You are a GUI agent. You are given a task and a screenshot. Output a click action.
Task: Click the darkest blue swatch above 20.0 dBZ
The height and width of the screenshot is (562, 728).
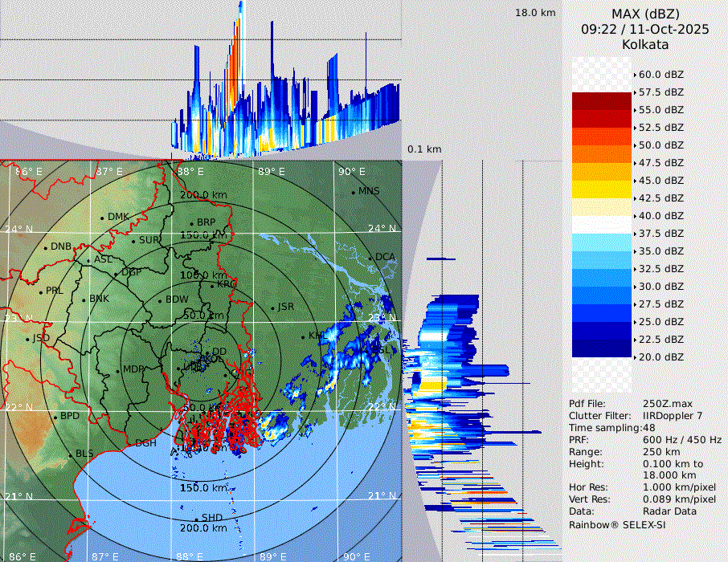pos(601,348)
